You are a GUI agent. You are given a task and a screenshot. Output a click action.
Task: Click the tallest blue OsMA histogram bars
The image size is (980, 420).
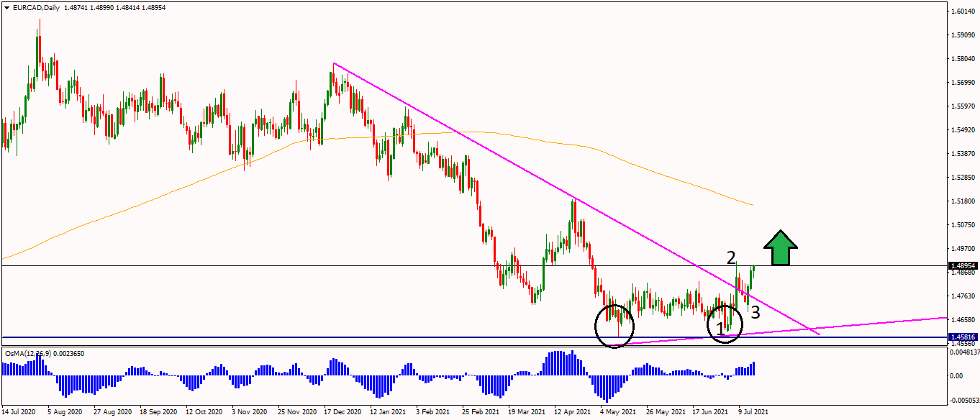558,362
